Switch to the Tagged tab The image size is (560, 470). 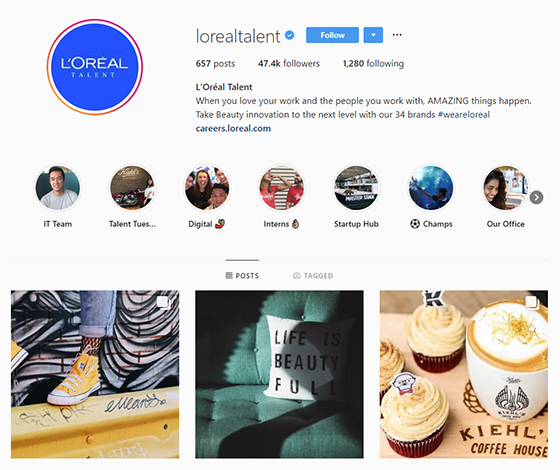point(313,275)
